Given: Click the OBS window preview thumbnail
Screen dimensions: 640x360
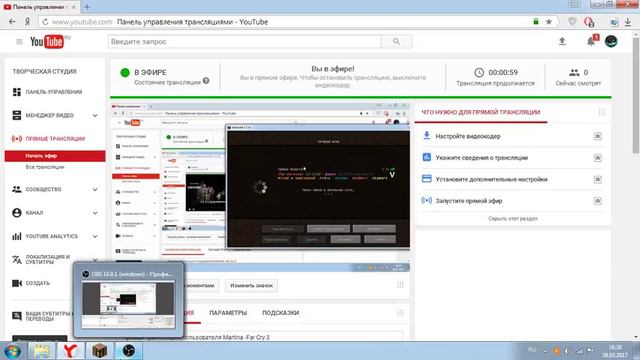Looking at the screenshot, I should click(x=128, y=305).
